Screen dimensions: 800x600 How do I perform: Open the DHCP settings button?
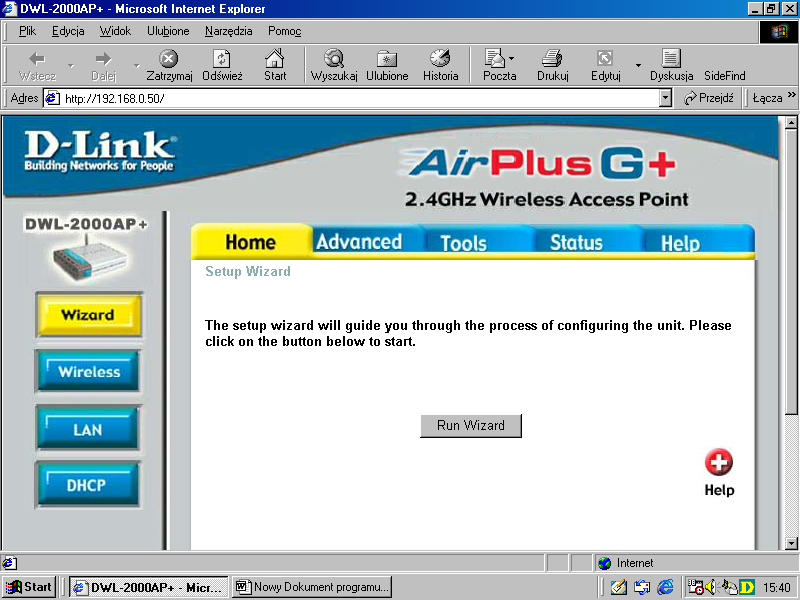click(x=87, y=485)
